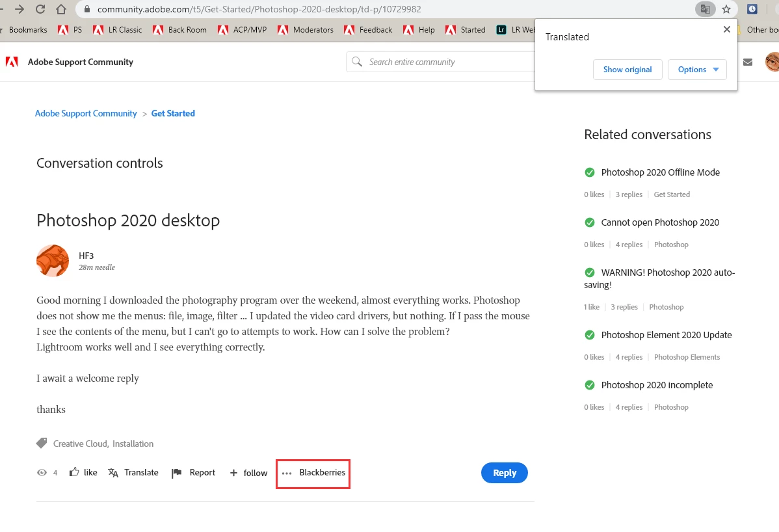779x532 pixels.
Task: Click the Adobe logo in the header
Action: 12,62
